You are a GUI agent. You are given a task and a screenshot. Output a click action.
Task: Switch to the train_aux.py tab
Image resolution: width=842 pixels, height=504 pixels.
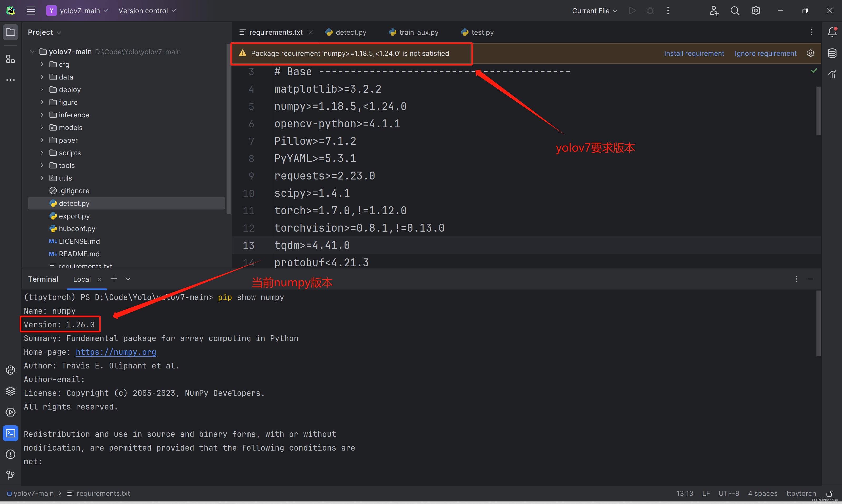point(414,32)
